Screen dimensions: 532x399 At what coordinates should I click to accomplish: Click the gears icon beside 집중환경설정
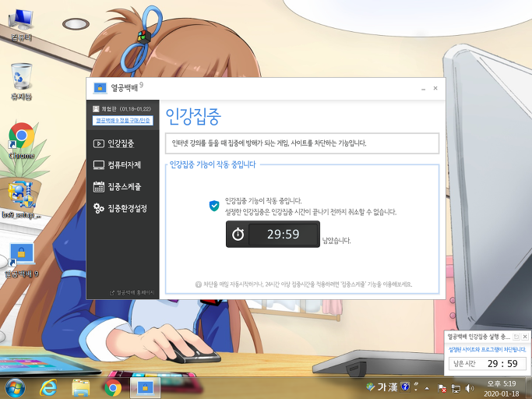[x=99, y=208]
